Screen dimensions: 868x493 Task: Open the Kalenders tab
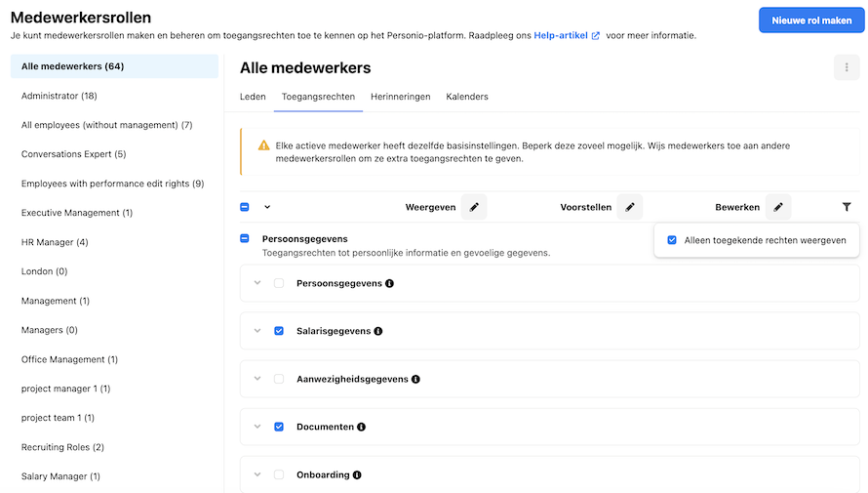(467, 97)
